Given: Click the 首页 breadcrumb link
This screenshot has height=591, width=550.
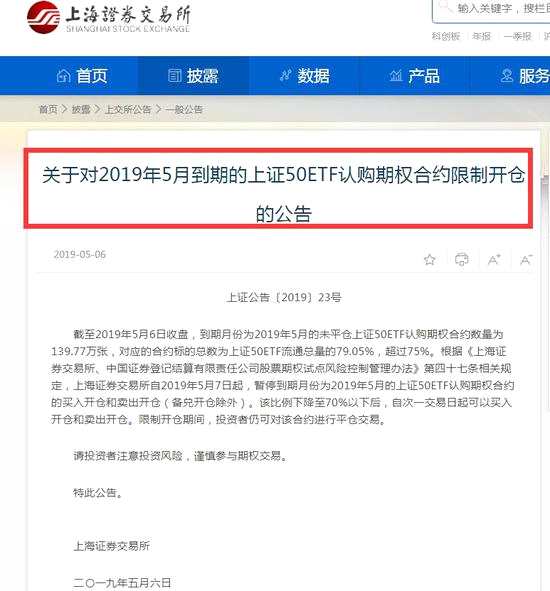Looking at the screenshot, I should (48, 110).
